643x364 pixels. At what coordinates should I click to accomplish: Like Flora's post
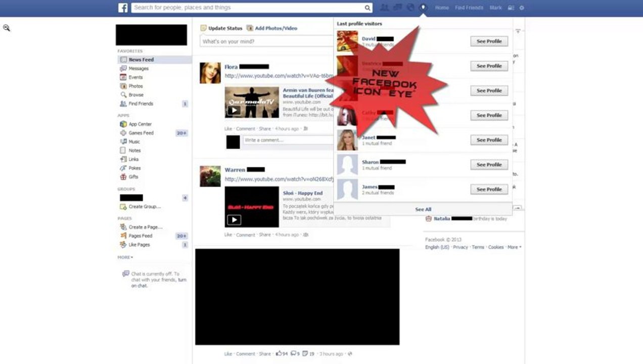tap(228, 129)
